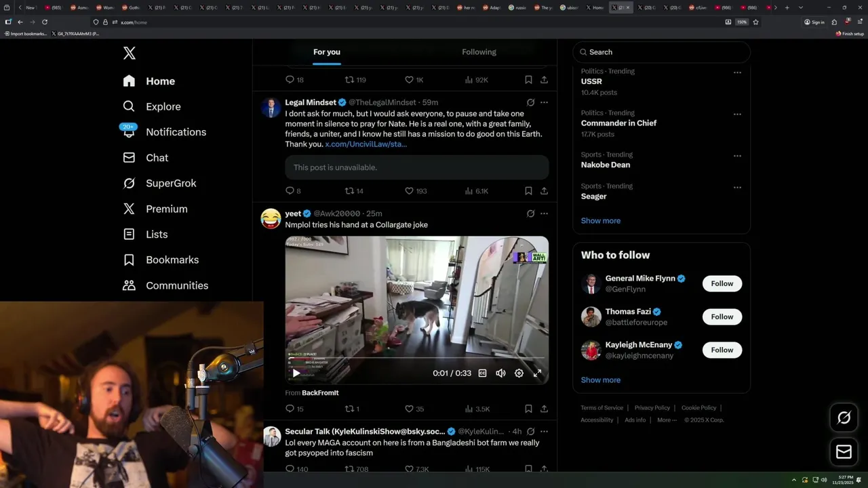Open the Explore page
Screen dimensions: 868x488
(152, 106)
